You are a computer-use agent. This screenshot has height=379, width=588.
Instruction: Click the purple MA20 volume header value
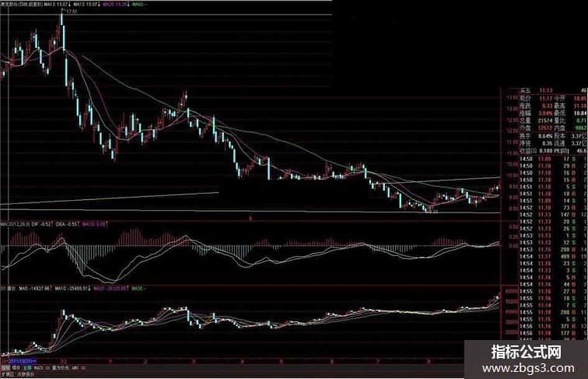pyautogui.click(x=111, y=289)
